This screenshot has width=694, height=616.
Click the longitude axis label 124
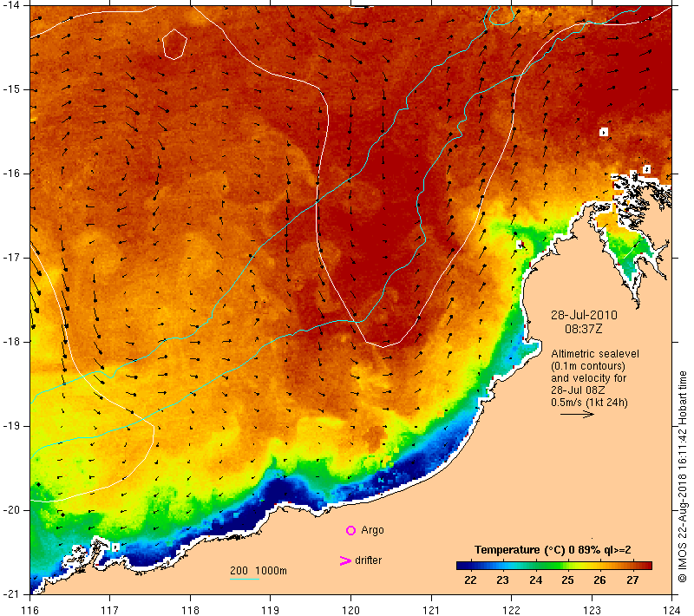point(671,610)
